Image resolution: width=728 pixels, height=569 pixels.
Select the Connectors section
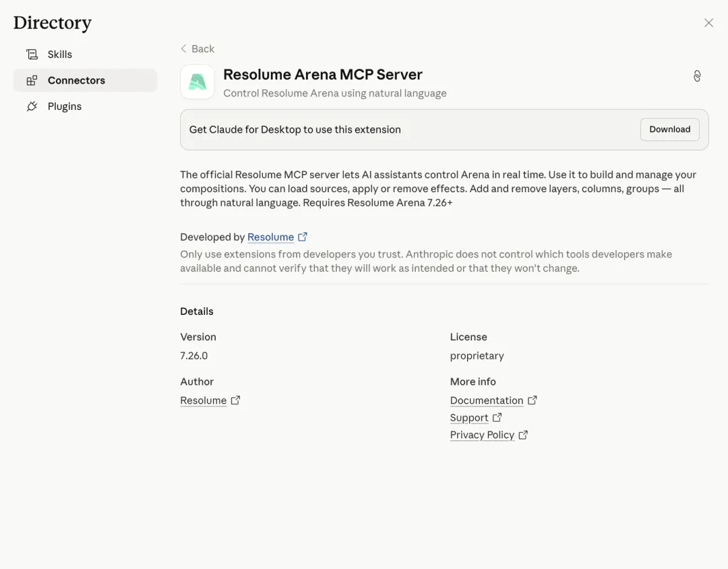pyautogui.click(x=76, y=80)
